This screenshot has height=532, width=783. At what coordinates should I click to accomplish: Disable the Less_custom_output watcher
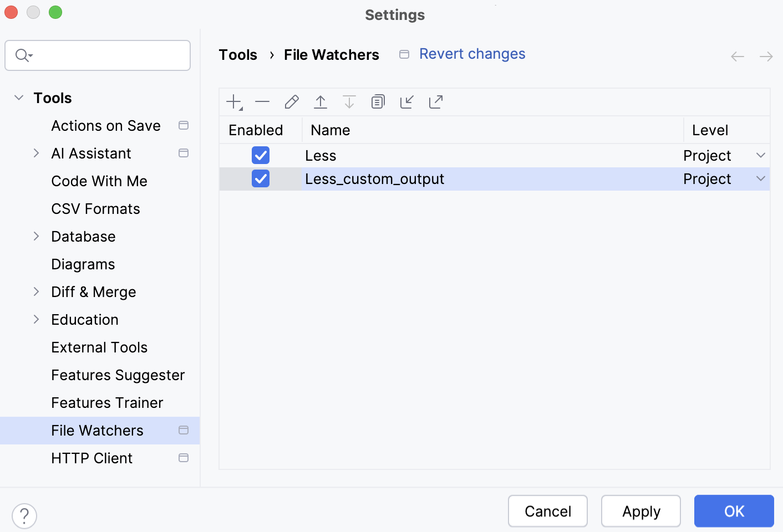[260, 178]
